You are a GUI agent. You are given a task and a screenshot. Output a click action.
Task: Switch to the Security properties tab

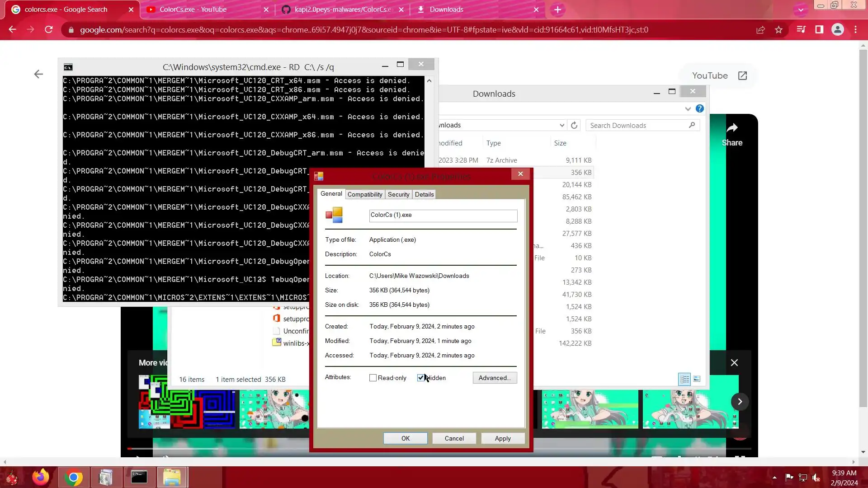pyautogui.click(x=398, y=195)
